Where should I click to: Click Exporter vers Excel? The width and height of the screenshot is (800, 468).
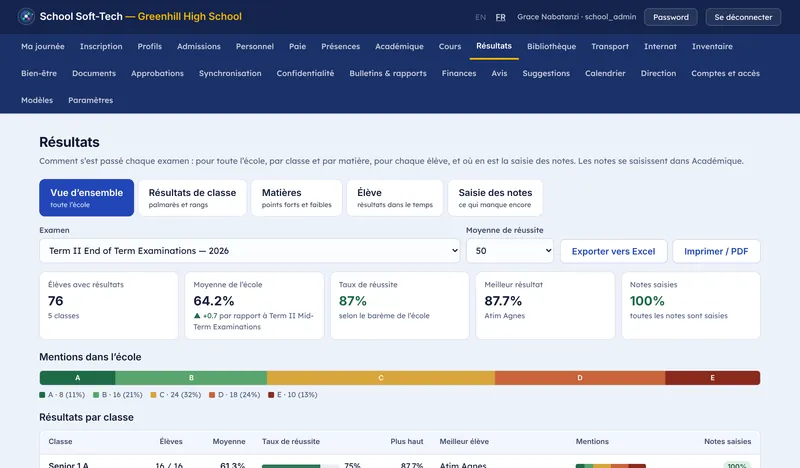coord(613,252)
